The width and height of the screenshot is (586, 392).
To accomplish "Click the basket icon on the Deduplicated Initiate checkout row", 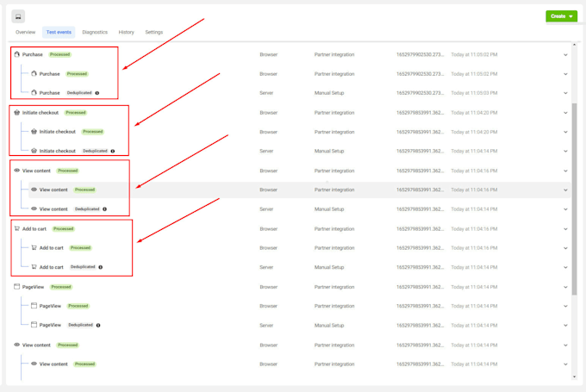I will point(34,151).
